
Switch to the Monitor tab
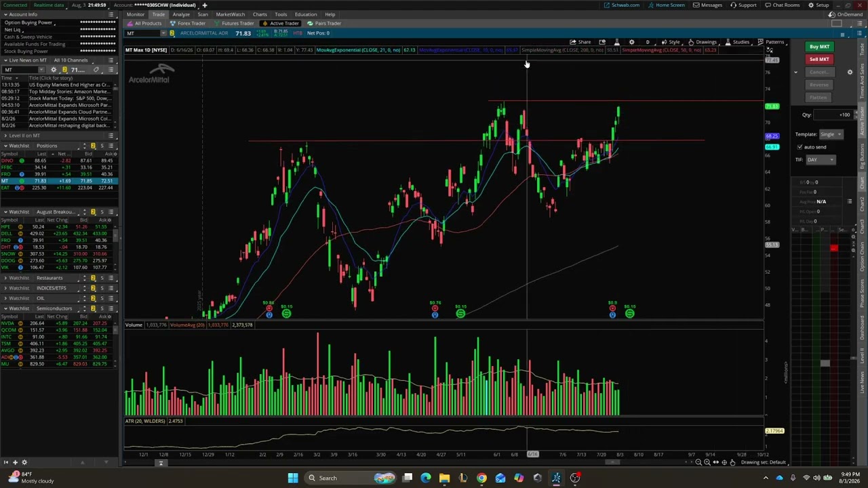pos(135,14)
